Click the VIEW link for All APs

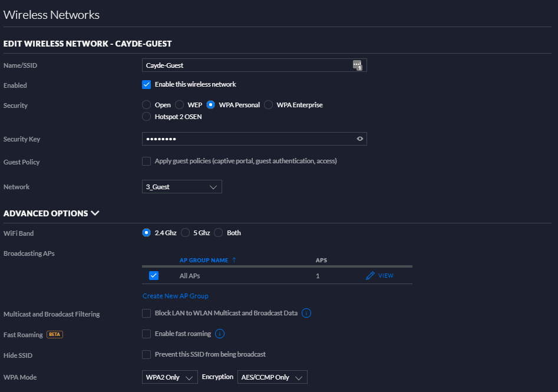(386, 275)
